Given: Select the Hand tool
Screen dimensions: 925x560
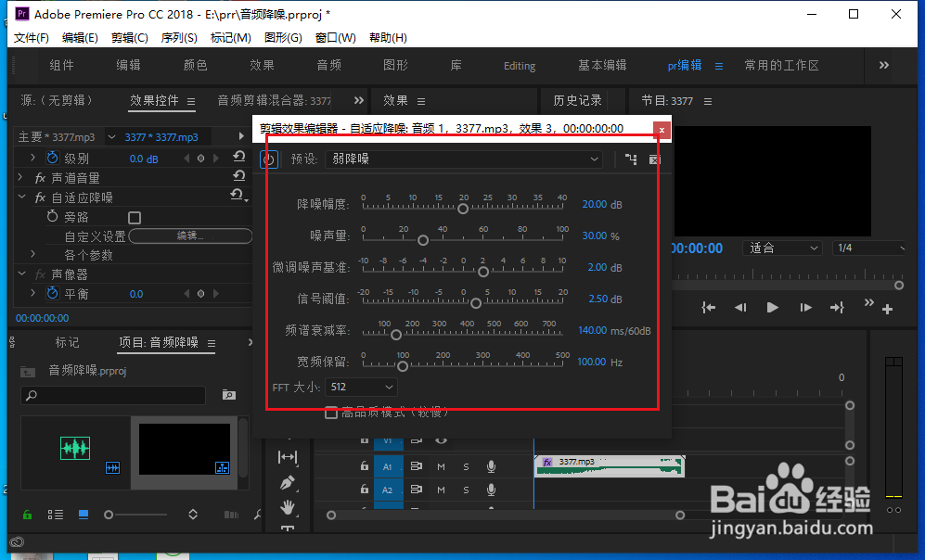Looking at the screenshot, I should coord(288,507).
